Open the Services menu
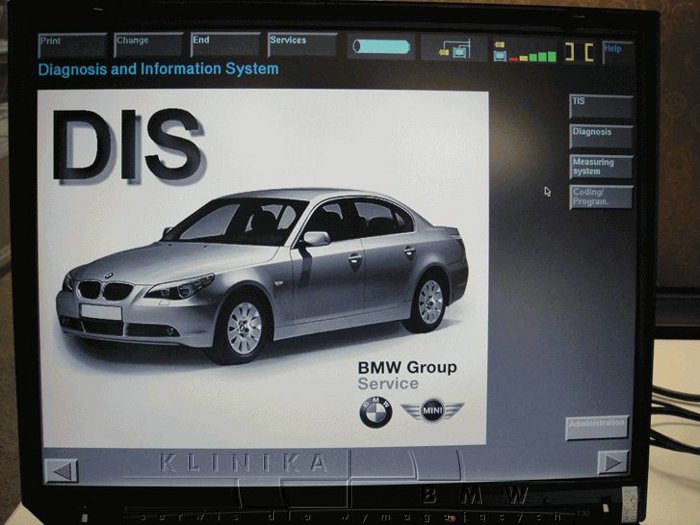 tap(302, 45)
